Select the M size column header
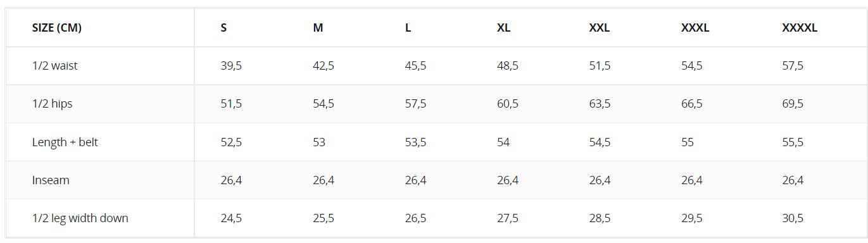The image size is (868, 243). (318, 28)
